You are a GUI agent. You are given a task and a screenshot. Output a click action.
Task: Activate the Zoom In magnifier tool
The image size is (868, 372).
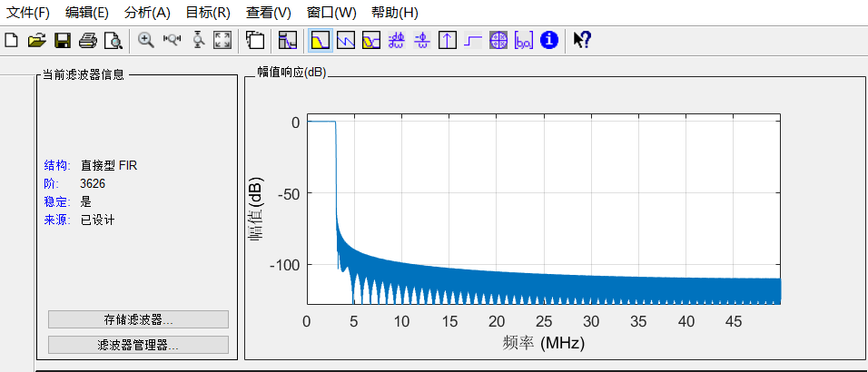[x=146, y=40]
